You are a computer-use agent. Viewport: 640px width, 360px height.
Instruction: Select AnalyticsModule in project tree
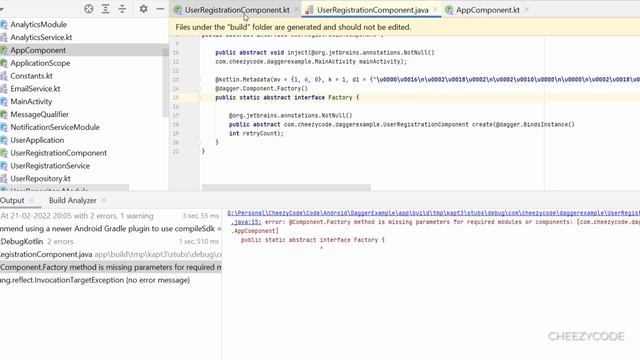(38, 24)
